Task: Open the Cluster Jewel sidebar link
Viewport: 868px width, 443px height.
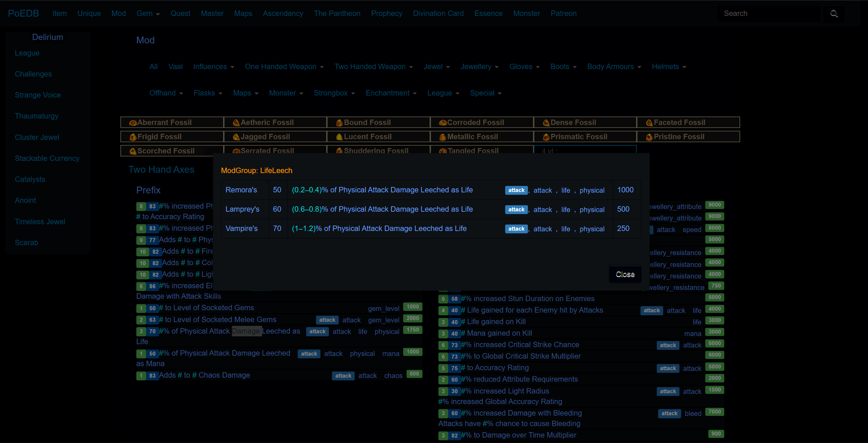Action: pyautogui.click(x=37, y=137)
